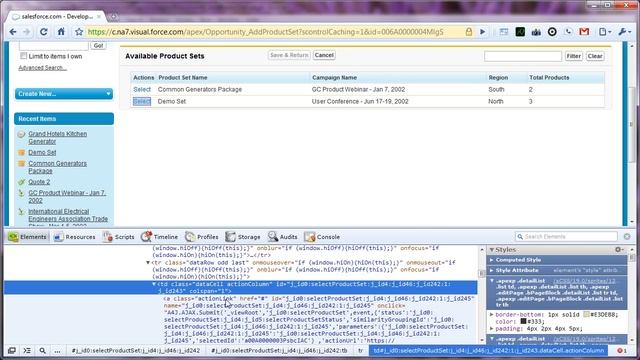The height and width of the screenshot is (360, 640).
Task: Open a new browser tab
Action: (113, 17)
